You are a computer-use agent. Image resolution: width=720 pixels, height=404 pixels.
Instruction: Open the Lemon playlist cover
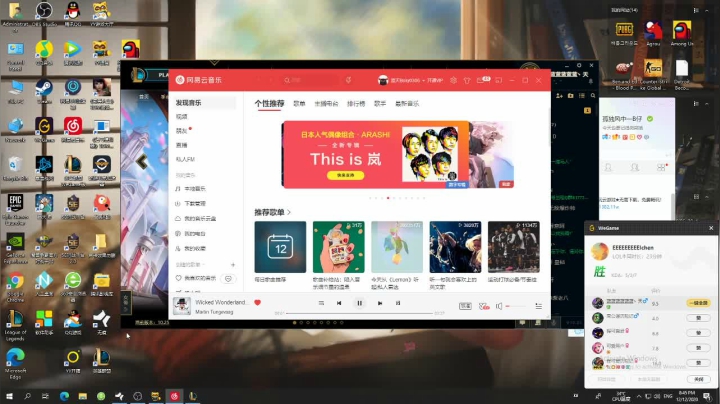tap(397, 247)
